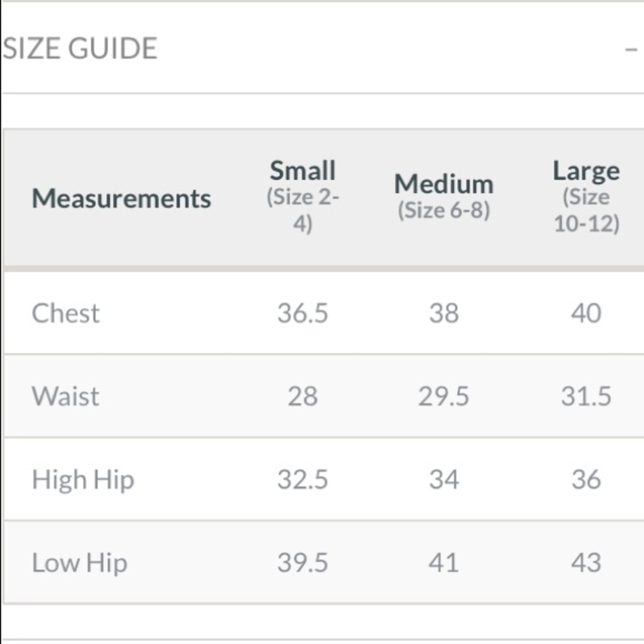Click the Large waist value 31.5
This screenshot has width=644, height=644.
[x=586, y=396]
